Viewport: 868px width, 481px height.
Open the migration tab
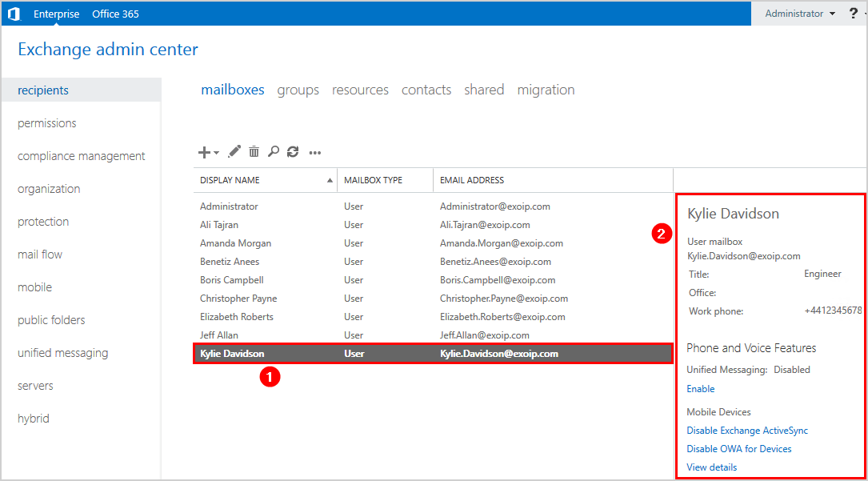click(546, 90)
